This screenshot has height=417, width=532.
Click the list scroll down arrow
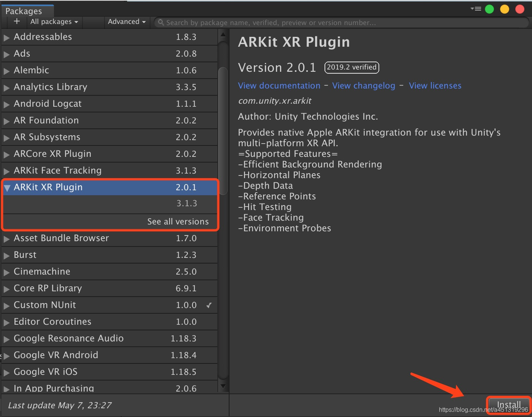pyautogui.click(x=223, y=386)
